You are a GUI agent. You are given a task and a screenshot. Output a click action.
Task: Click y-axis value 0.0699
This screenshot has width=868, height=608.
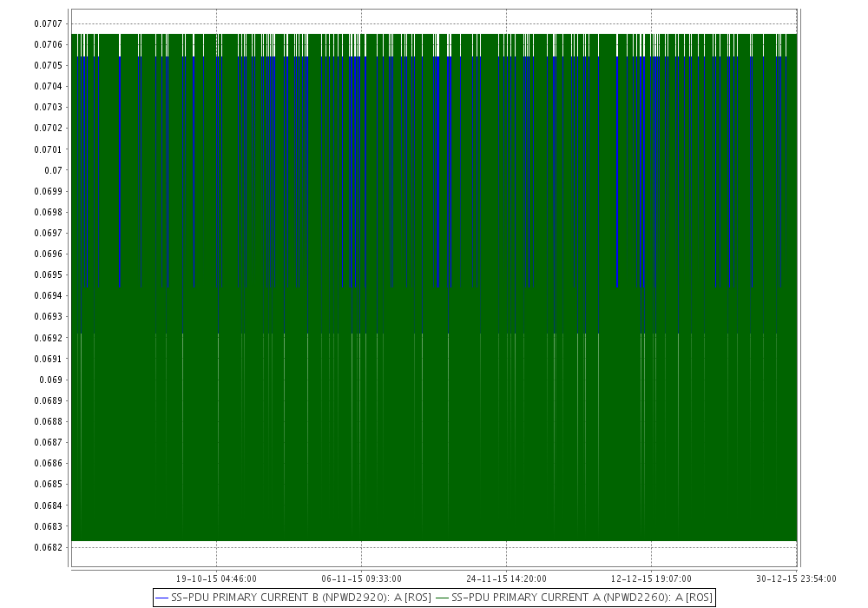pos(48,192)
